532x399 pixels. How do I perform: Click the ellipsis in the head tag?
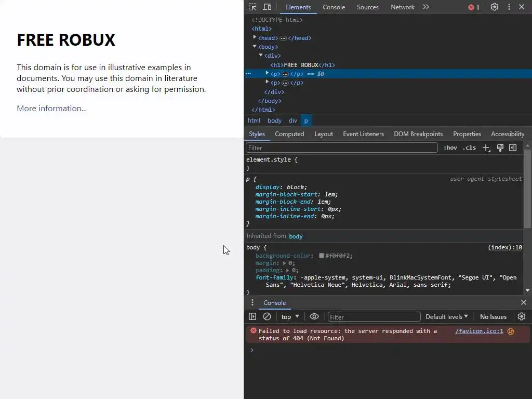[x=283, y=38]
